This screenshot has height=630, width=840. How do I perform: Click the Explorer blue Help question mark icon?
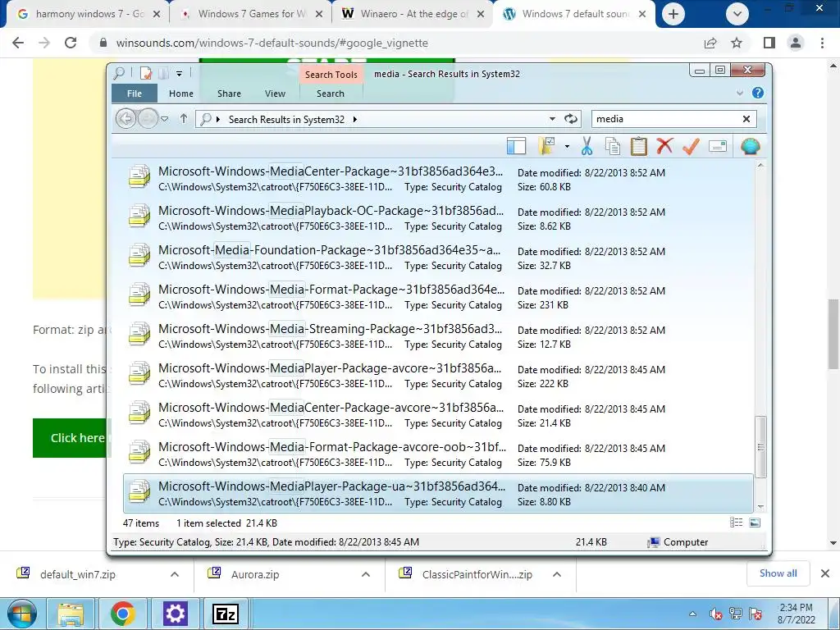click(x=757, y=93)
